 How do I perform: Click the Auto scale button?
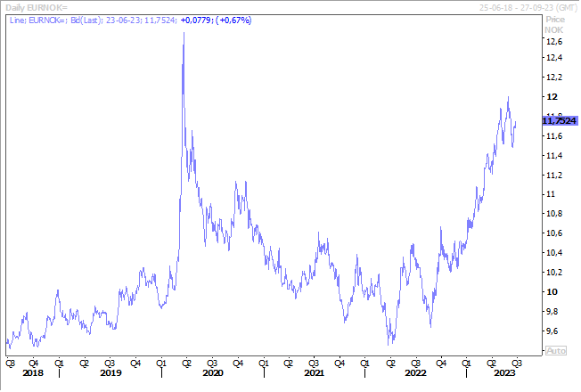[x=556, y=350]
